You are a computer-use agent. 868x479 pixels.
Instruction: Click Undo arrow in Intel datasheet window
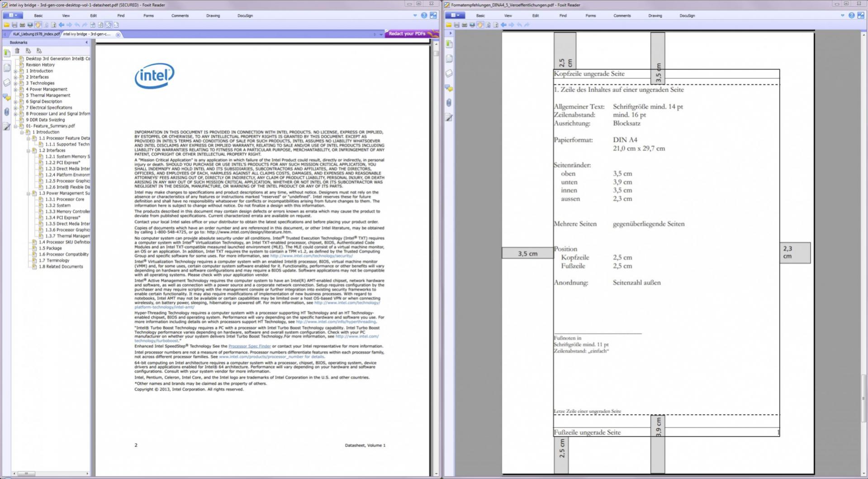77,25
